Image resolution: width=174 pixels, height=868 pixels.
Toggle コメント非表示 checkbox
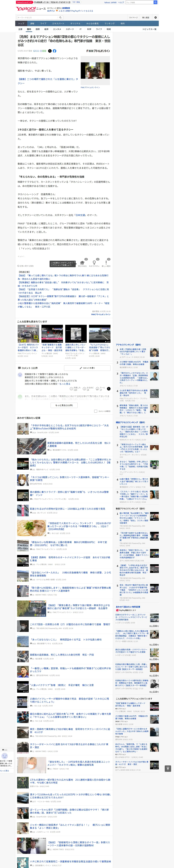pos(95,411)
